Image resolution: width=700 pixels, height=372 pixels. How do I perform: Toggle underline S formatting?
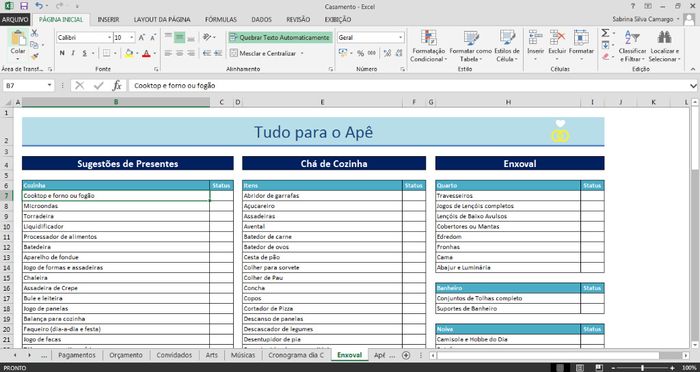[84, 53]
